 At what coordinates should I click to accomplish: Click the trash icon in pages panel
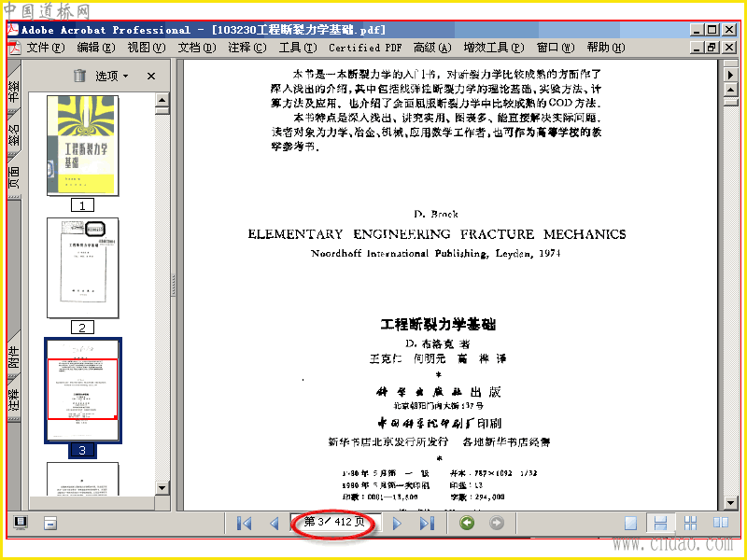coord(79,76)
